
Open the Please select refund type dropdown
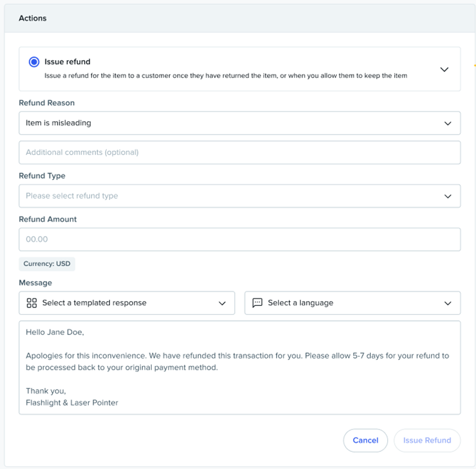point(233,196)
